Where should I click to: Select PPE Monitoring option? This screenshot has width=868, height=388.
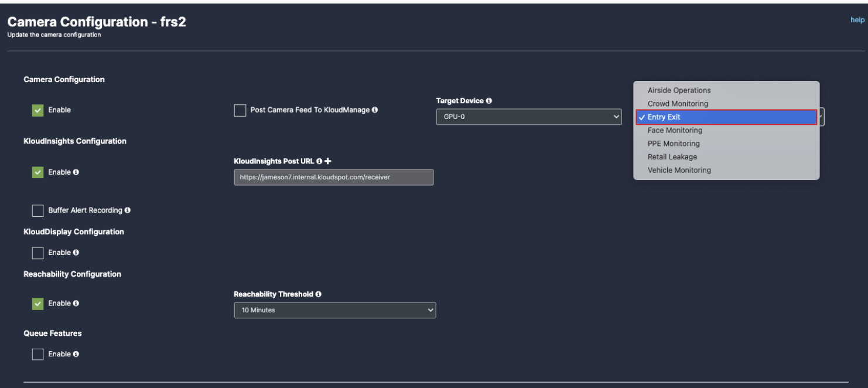pyautogui.click(x=726, y=144)
